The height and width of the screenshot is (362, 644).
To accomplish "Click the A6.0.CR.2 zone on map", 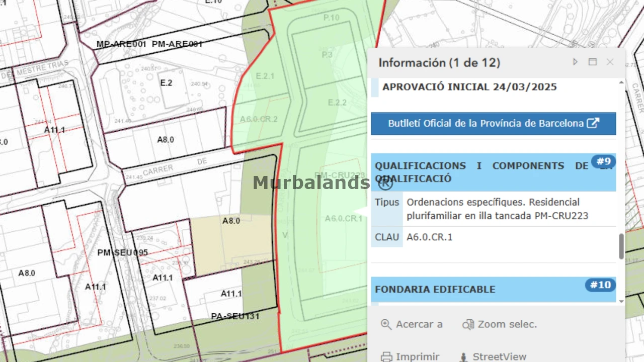I will 259,119.
